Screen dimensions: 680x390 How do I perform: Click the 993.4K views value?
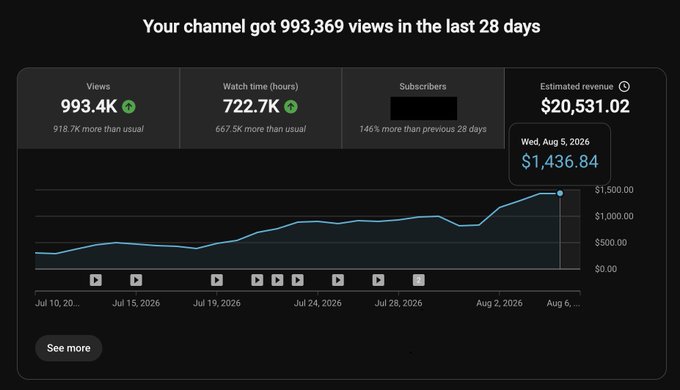click(x=89, y=106)
